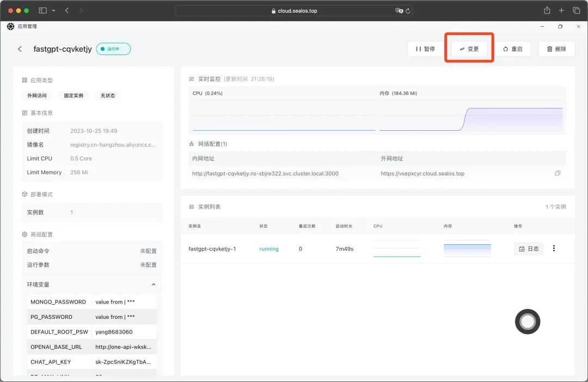Click the running status of the instance

(x=269, y=249)
